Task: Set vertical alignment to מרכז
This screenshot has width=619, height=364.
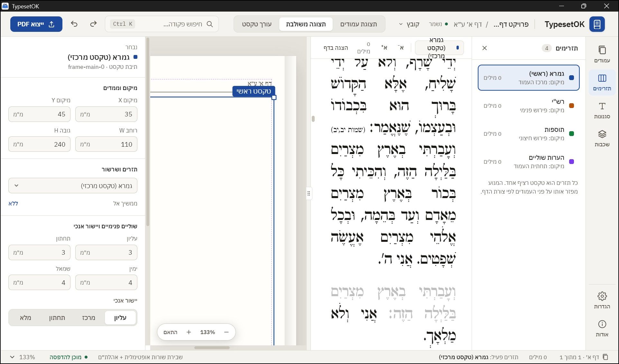Action: [x=88, y=318]
